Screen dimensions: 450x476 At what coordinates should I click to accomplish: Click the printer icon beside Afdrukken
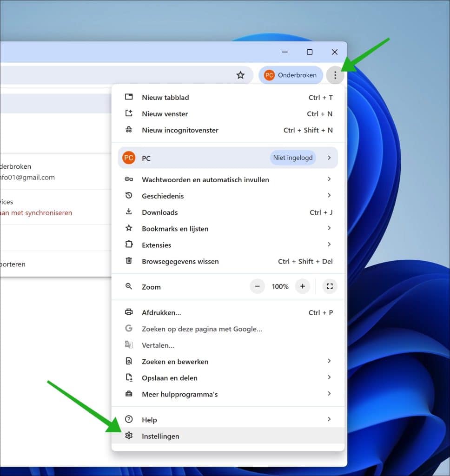click(129, 312)
